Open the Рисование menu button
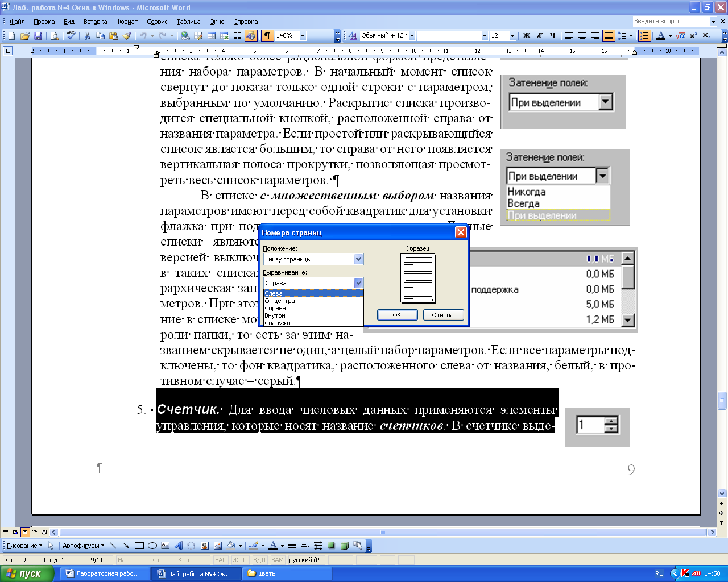Image resolution: width=728 pixels, height=582 pixels. pyautogui.click(x=24, y=546)
